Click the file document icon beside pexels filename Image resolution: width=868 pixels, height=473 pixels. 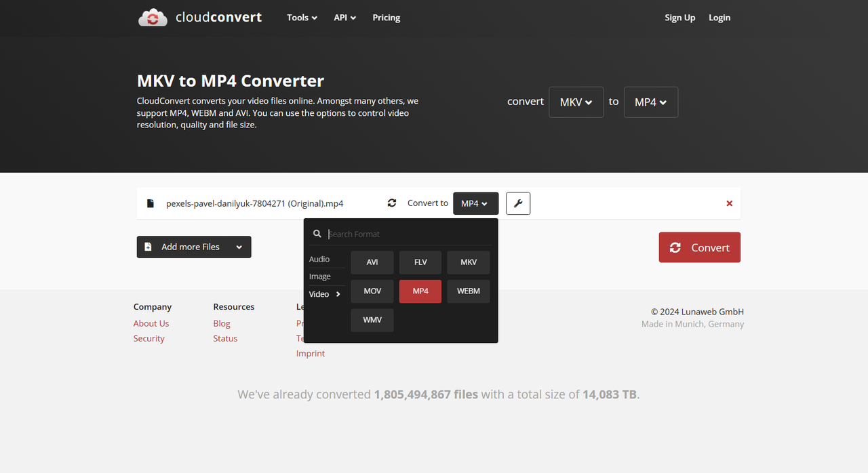click(151, 203)
